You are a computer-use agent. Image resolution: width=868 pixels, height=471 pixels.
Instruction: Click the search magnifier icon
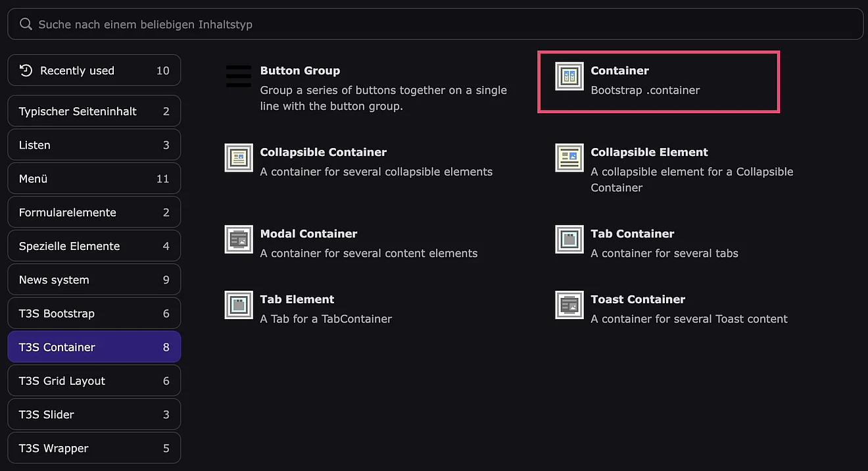26,24
